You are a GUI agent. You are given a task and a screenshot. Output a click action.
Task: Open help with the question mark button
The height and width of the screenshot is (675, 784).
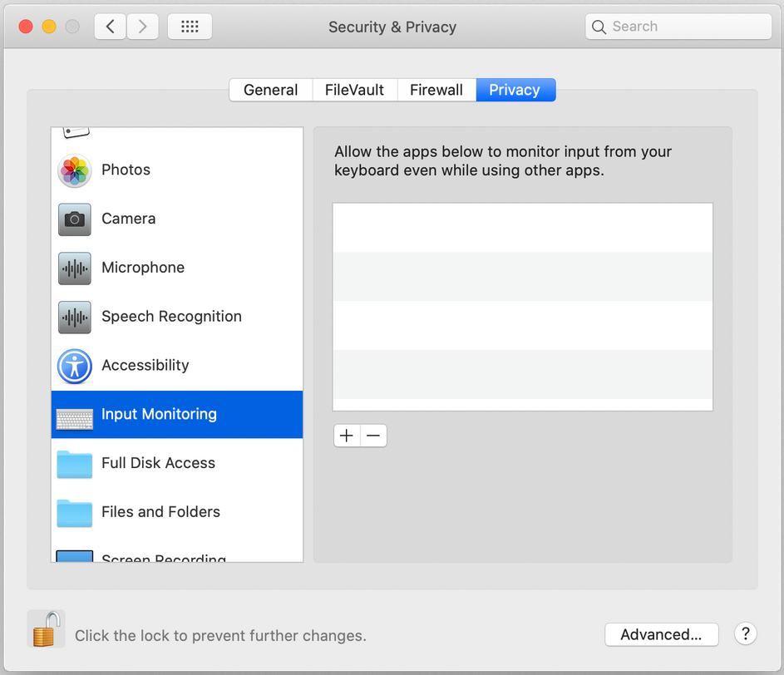(x=746, y=633)
